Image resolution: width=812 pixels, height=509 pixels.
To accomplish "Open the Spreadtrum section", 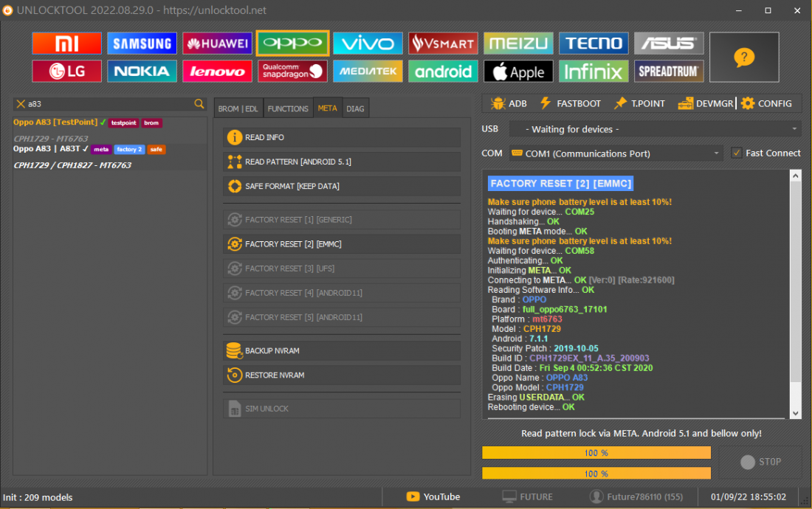I will (x=669, y=72).
